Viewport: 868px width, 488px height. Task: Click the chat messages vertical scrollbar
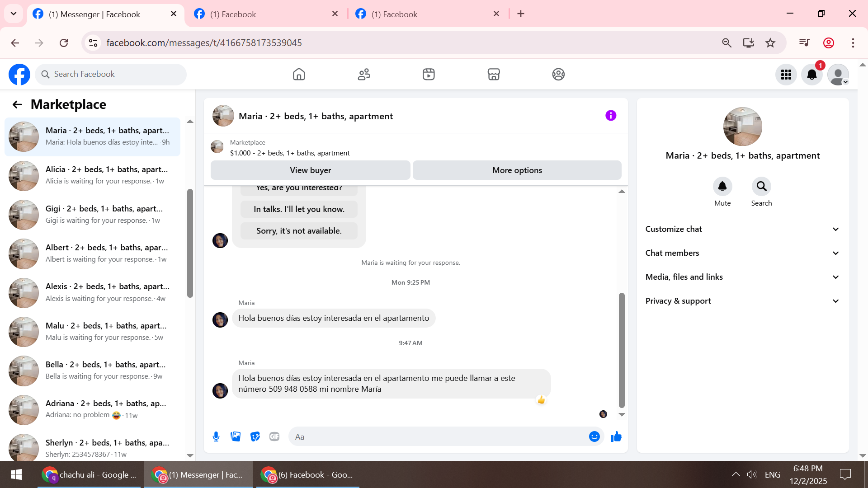[622, 350]
